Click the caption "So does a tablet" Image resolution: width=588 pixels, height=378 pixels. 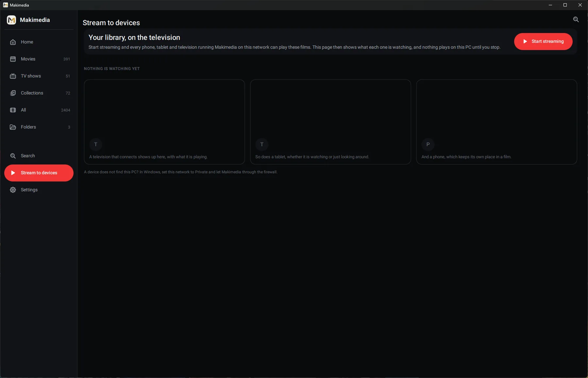[x=270, y=157]
